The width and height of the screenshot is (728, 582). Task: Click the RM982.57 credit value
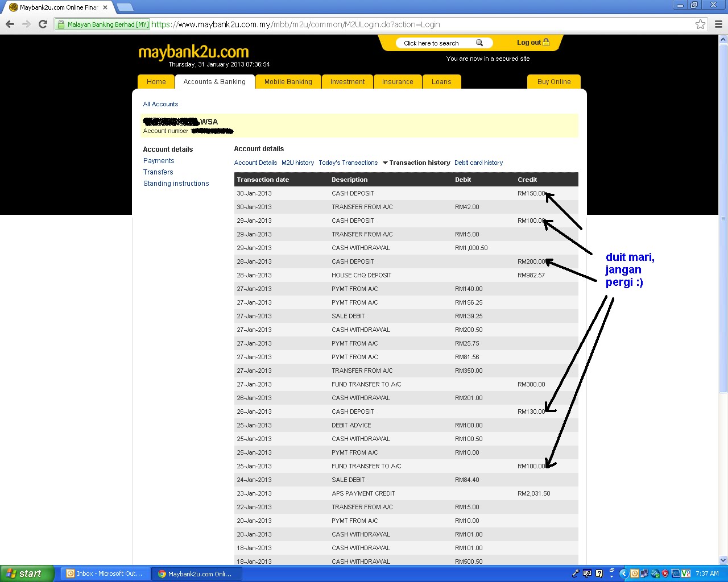[x=531, y=275]
